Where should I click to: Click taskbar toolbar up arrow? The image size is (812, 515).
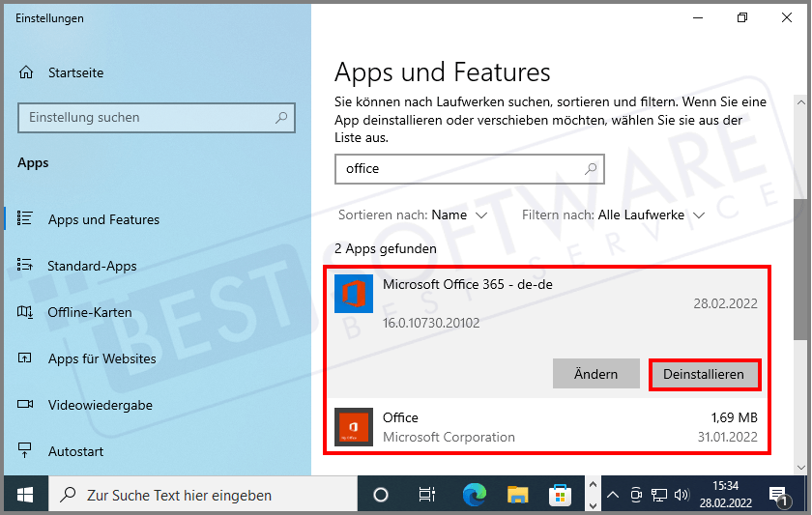coord(593,485)
